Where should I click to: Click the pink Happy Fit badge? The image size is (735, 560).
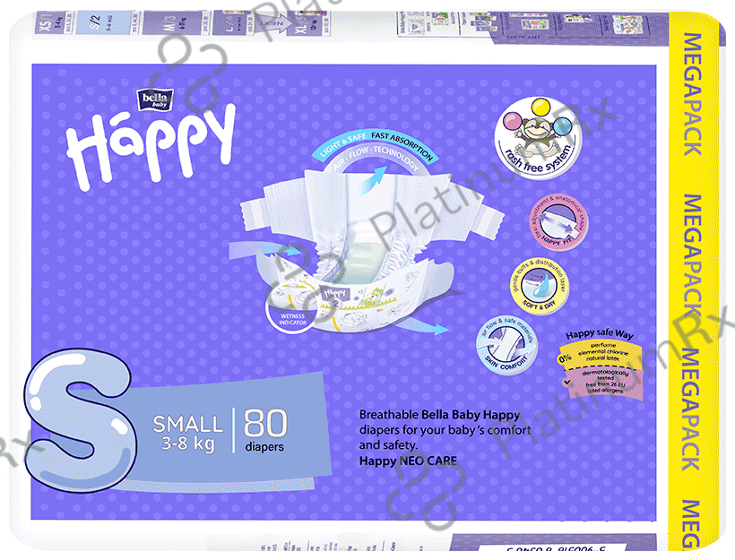pos(558,221)
